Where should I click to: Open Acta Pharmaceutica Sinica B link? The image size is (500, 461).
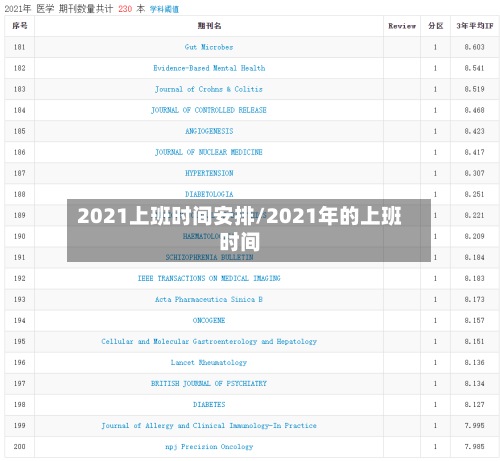(209, 299)
